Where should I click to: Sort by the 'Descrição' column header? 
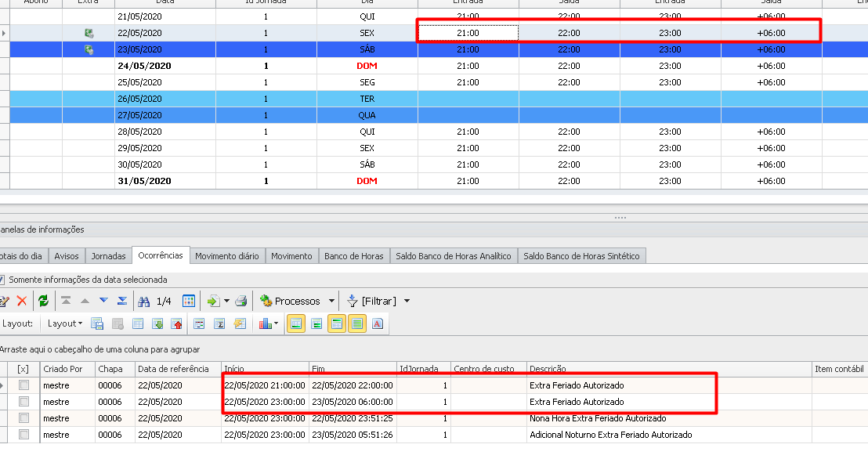click(669, 369)
